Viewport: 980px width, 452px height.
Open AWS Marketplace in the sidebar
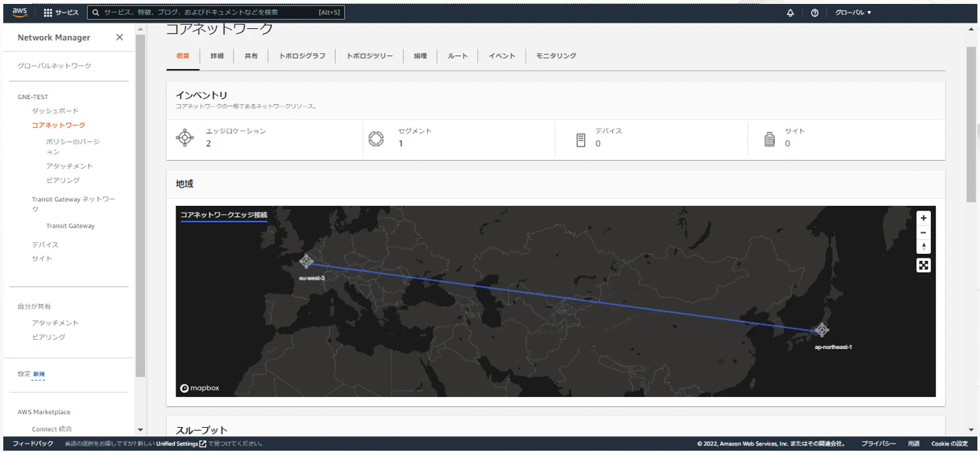[44, 412]
